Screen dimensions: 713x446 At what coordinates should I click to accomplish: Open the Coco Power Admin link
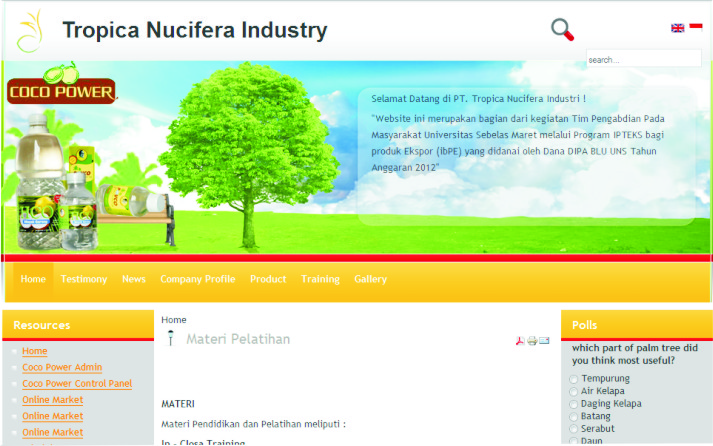click(62, 367)
